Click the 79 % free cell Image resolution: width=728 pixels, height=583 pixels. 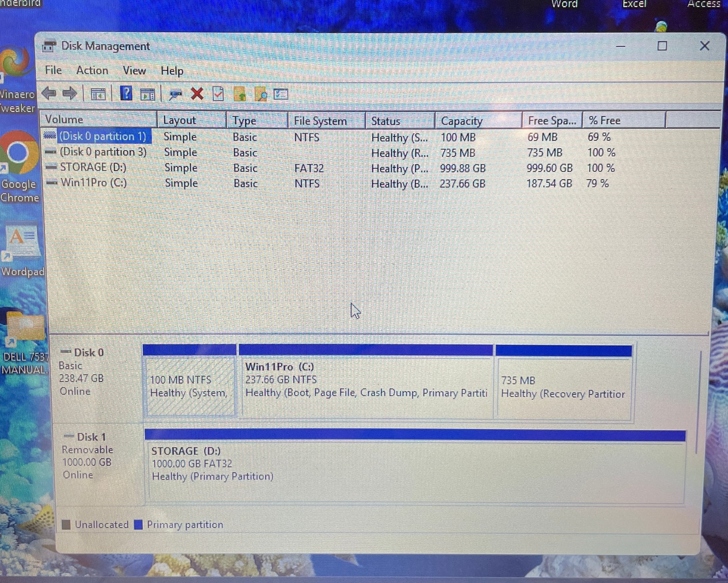(597, 183)
